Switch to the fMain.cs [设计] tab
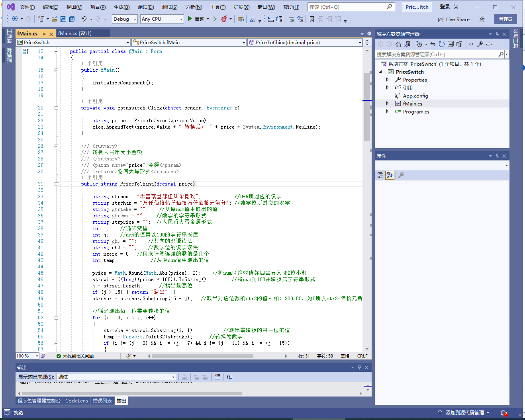The image size is (525, 420). coord(75,33)
